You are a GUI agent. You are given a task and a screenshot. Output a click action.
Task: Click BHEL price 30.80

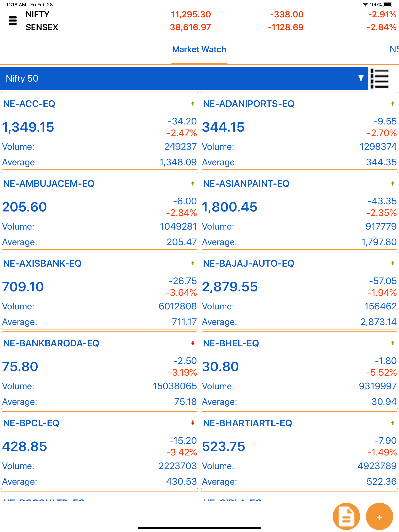coord(220,366)
